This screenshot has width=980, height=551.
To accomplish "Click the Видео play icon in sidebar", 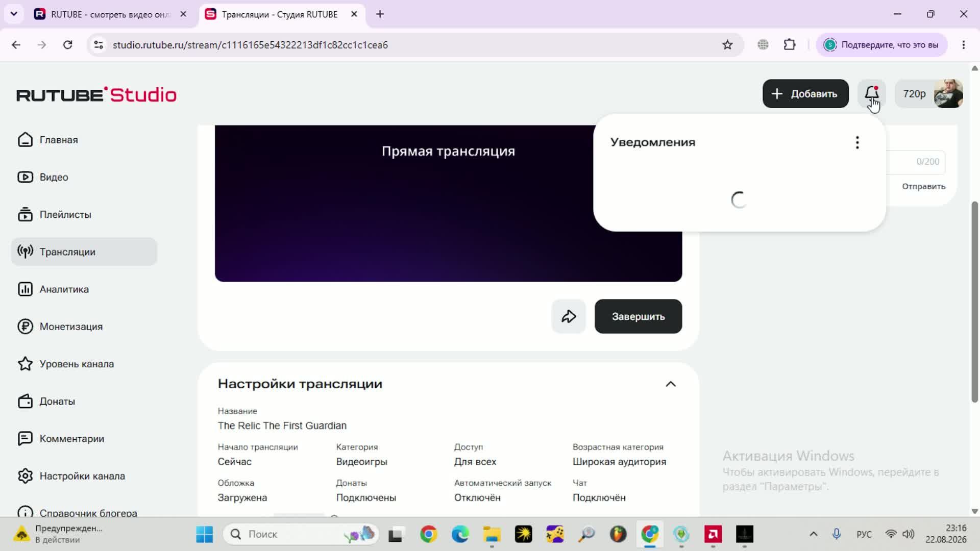I will tap(25, 177).
